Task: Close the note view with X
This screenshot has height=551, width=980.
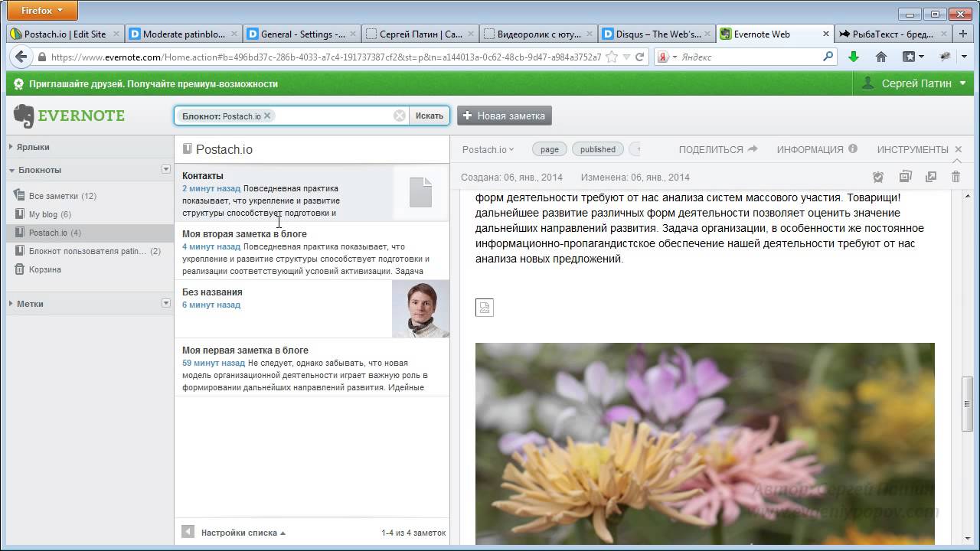Action: (958, 149)
